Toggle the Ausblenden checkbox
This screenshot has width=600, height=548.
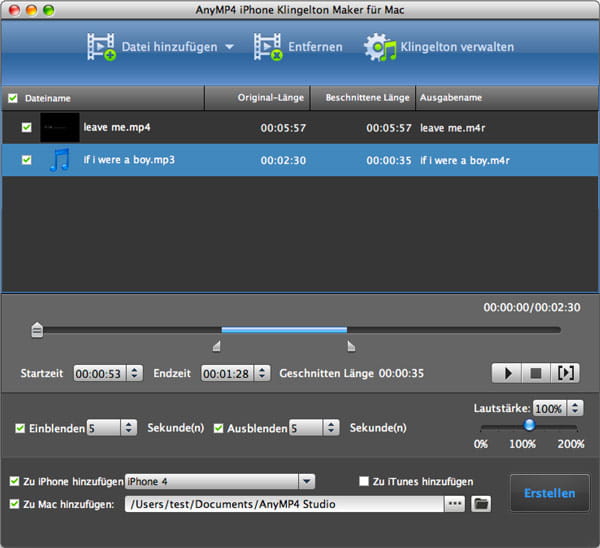click(218, 428)
